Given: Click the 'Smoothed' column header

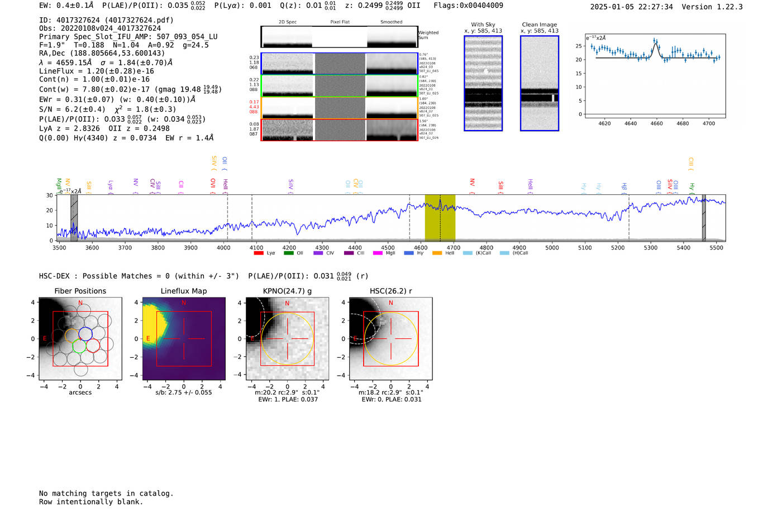Looking at the screenshot, I should [x=392, y=22].
